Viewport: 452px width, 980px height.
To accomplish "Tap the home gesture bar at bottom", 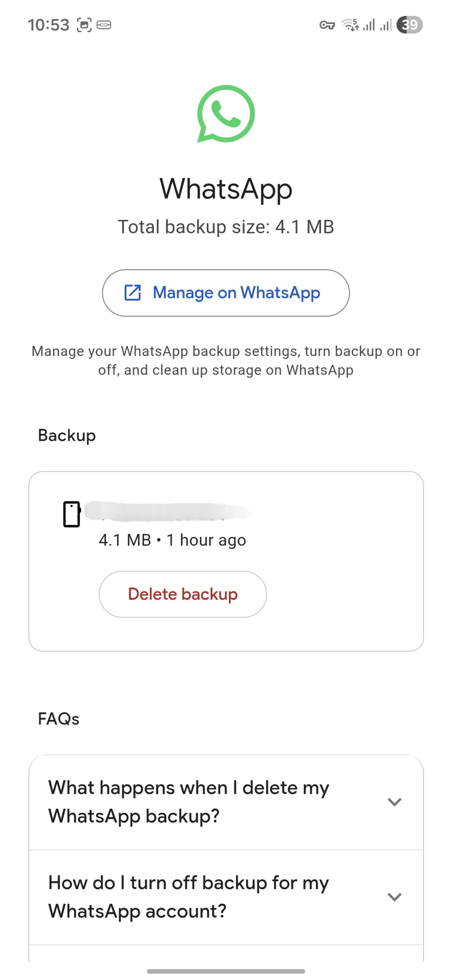I will [x=226, y=971].
